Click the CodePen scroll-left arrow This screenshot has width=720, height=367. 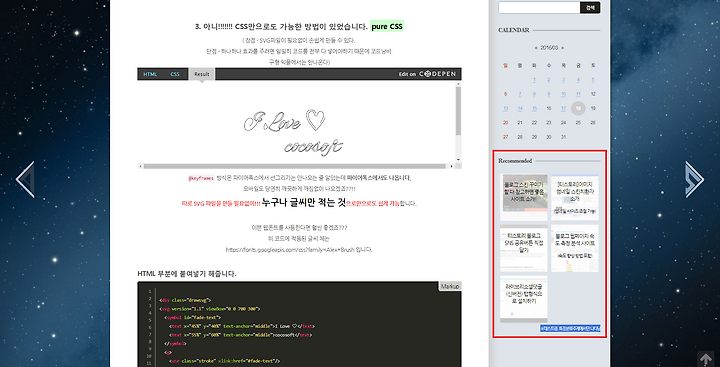141,166
